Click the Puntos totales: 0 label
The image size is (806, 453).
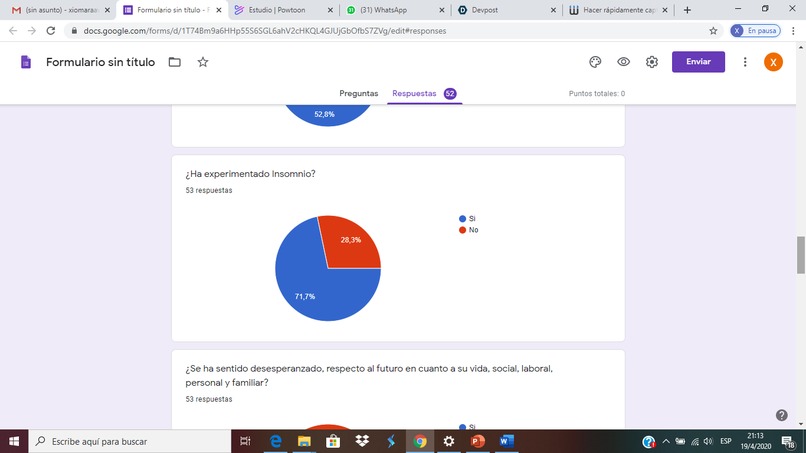click(x=597, y=94)
